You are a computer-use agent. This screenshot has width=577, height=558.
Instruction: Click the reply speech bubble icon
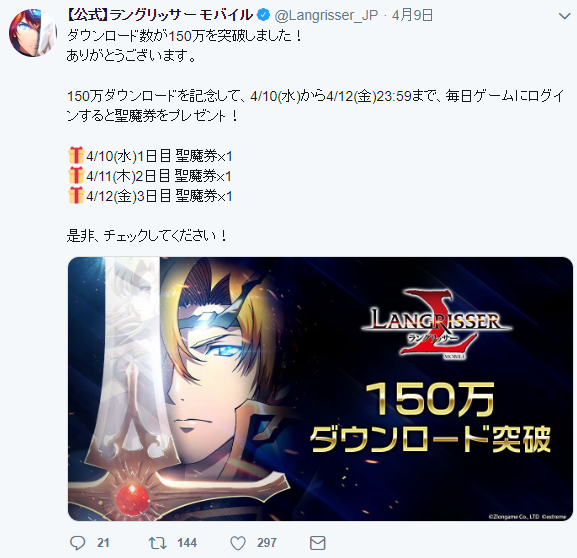[78, 543]
